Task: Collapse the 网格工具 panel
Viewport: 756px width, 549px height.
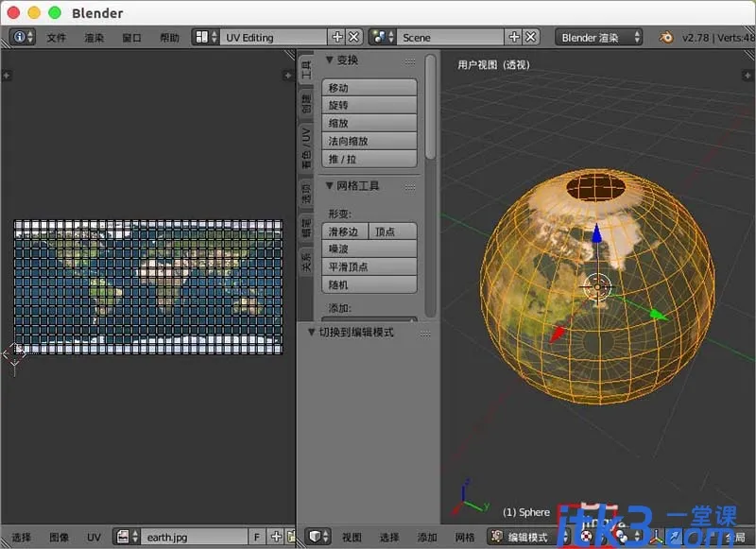Action: pos(330,185)
